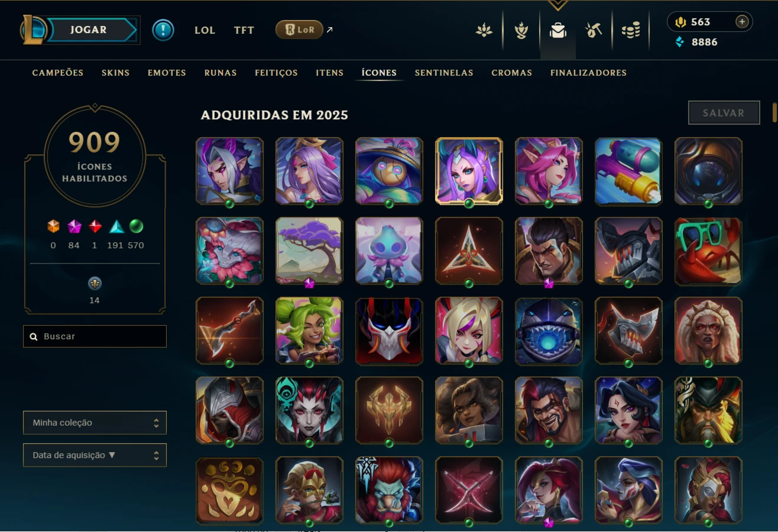Open the FINALIZADORES tab
Image resolution: width=778 pixels, height=532 pixels.
click(x=588, y=73)
